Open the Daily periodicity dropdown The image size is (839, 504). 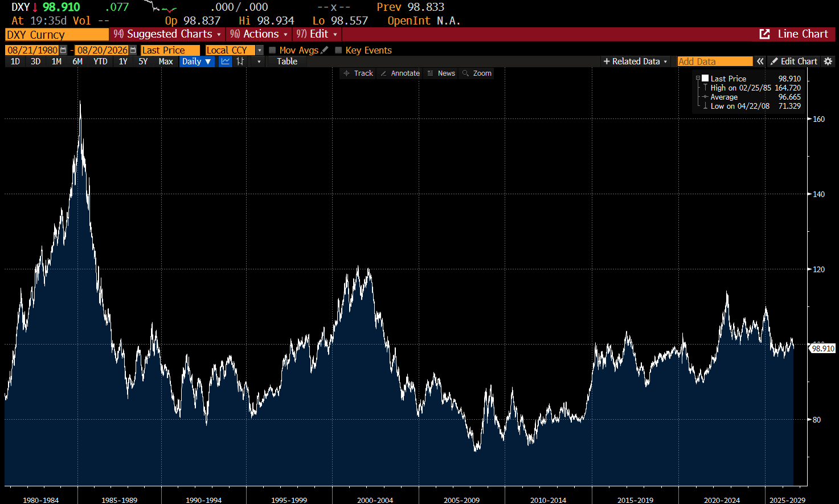tap(197, 62)
